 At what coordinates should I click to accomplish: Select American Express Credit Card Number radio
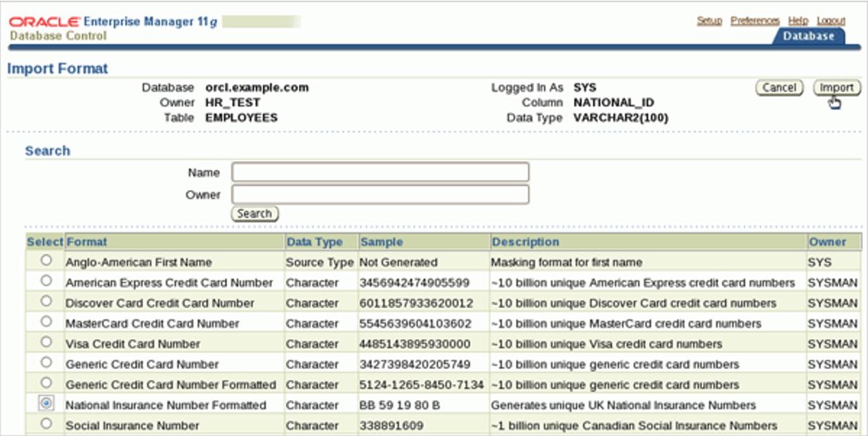point(46,281)
